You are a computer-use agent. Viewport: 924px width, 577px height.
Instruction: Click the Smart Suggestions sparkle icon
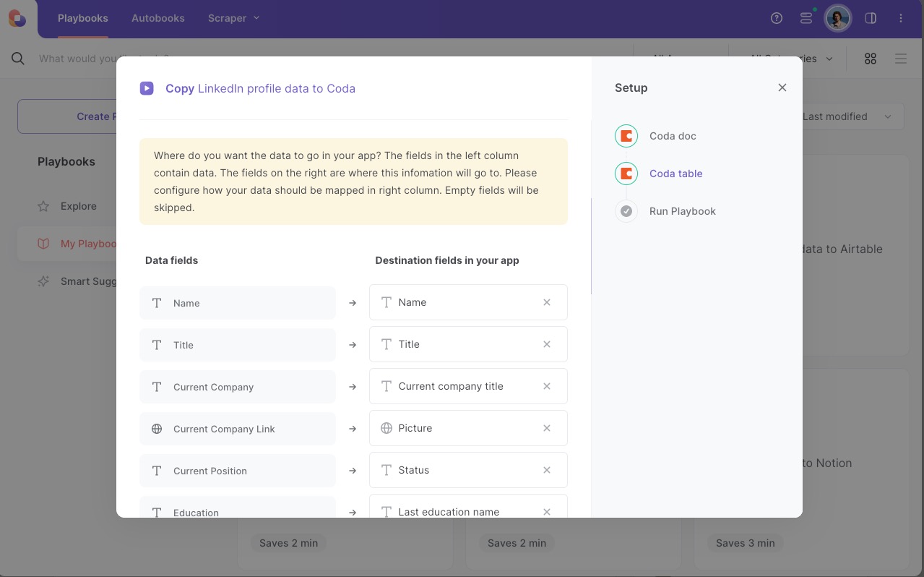[x=43, y=281]
